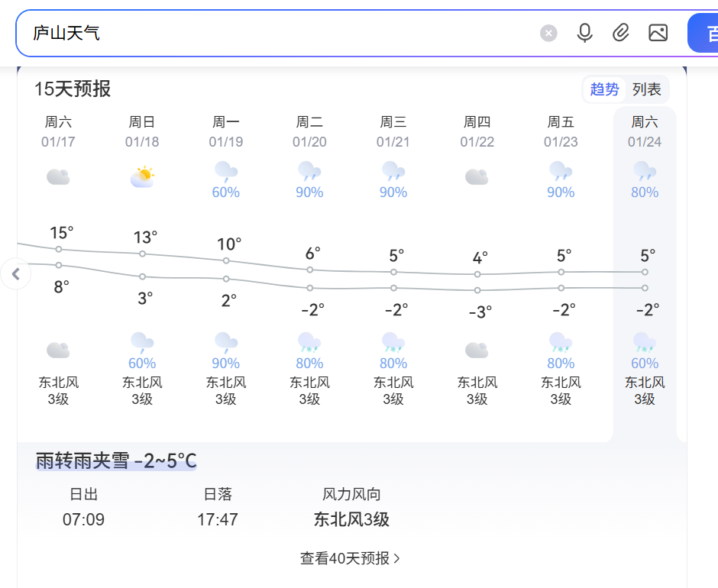
Task: Click the 15° high temperature point
Action: point(59,249)
